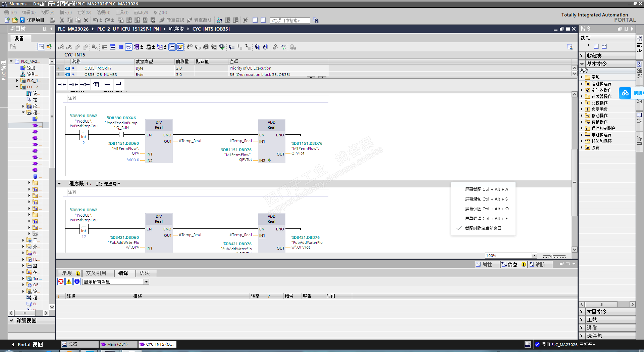
Task: Insert an output coil
Action: [x=85, y=85]
